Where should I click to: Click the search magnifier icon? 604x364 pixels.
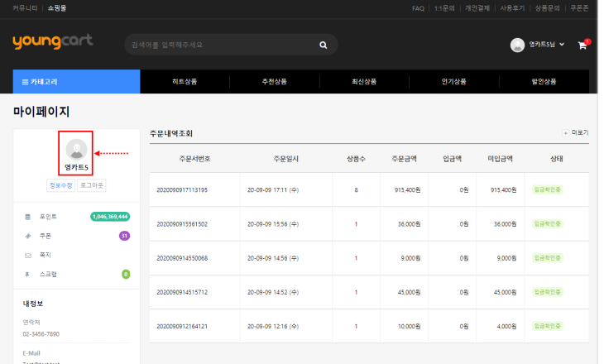pyautogui.click(x=324, y=45)
